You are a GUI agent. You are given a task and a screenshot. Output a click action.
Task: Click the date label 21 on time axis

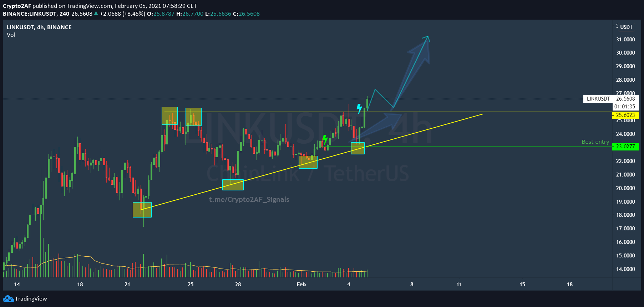127,285
